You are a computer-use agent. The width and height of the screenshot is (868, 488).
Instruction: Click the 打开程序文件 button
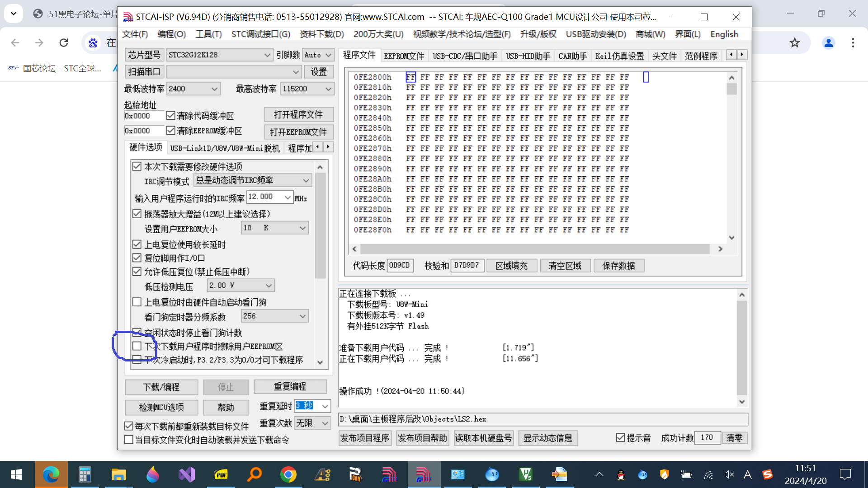(298, 115)
